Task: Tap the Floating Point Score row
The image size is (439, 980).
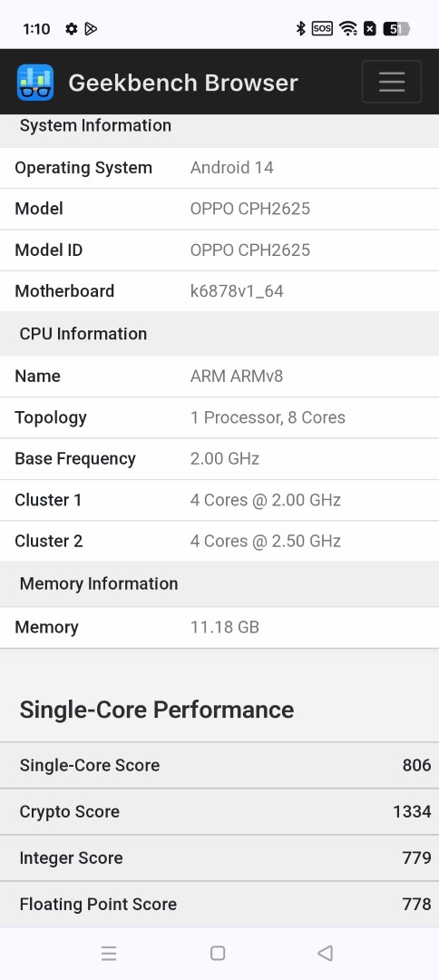Action: point(219,905)
